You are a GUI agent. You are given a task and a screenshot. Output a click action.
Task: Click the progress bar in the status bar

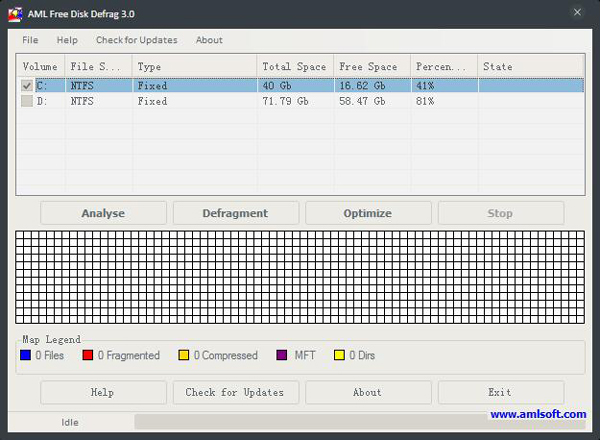click(360, 422)
